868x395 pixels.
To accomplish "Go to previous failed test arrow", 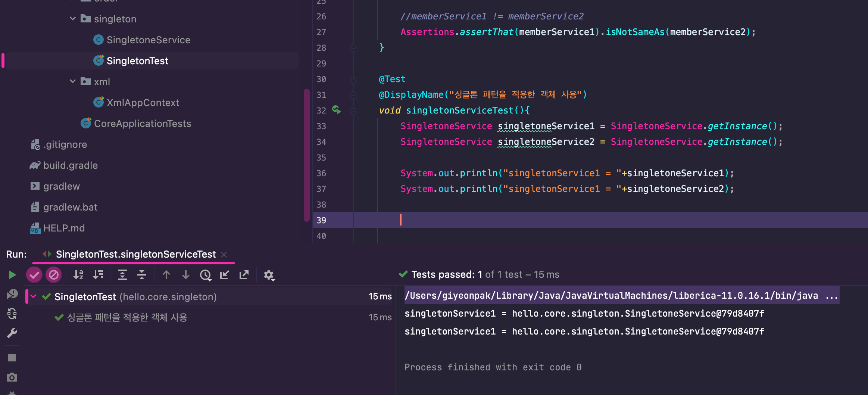I will (x=166, y=275).
